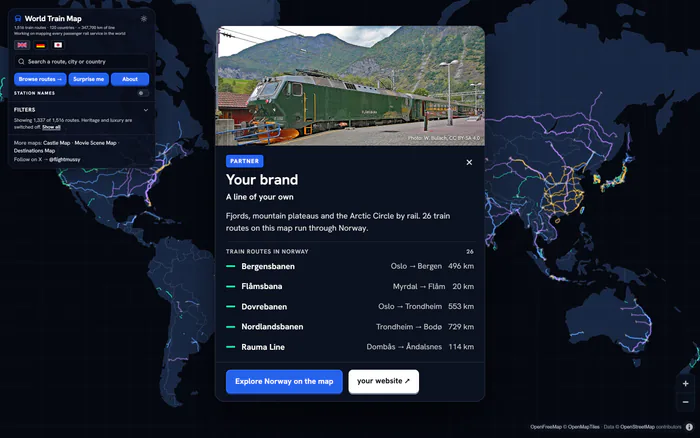Select the Bergensbanen route row
700x438 pixels.
[350, 266]
